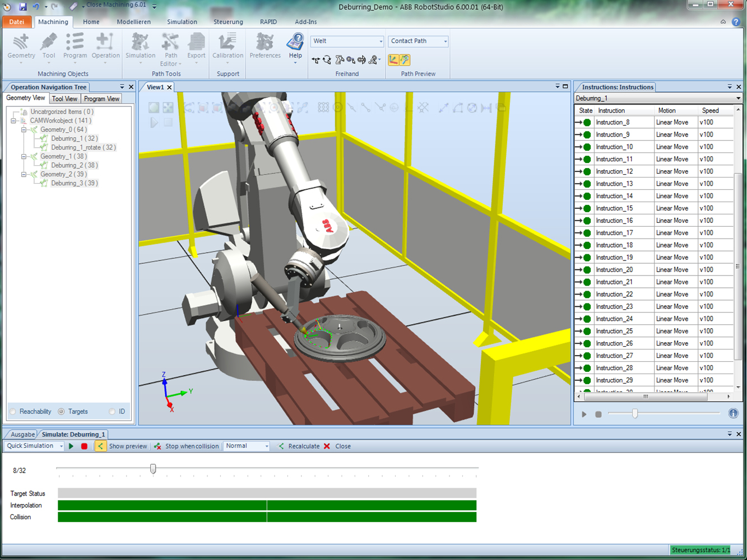747x560 pixels.
Task: Stop instruction playback in Instructions panel
Action: (x=598, y=414)
